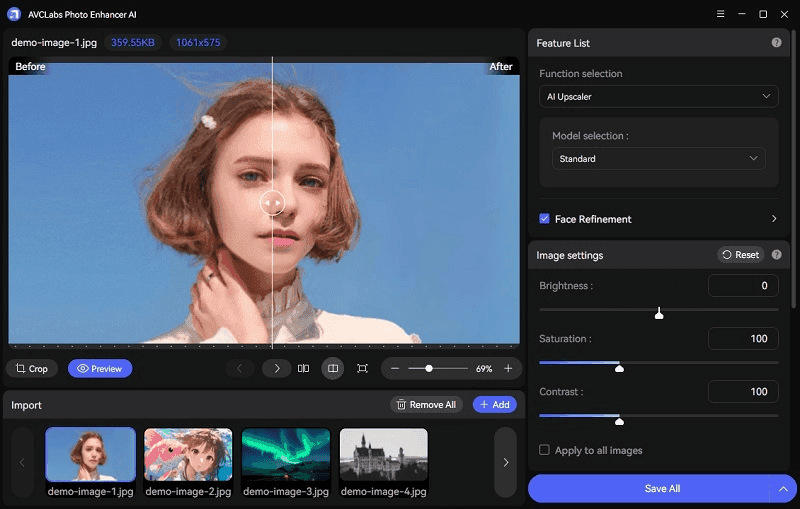
Task: Open the hamburger menu in title bar
Action: coord(720,14)
